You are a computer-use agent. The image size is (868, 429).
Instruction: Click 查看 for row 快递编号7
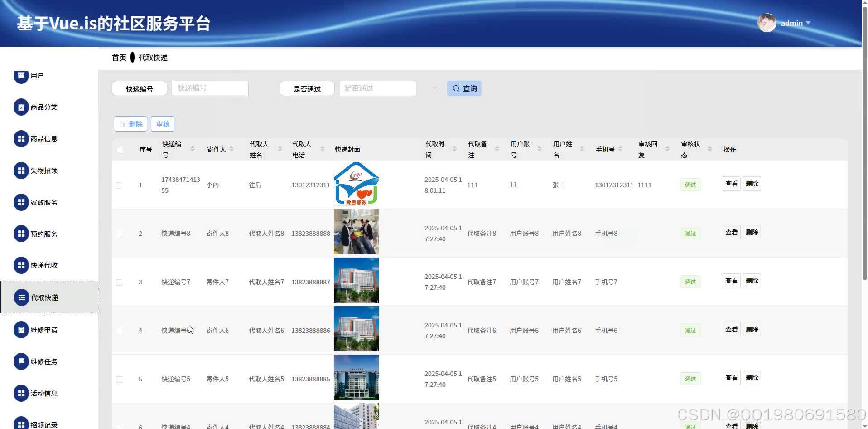[732, 281]
